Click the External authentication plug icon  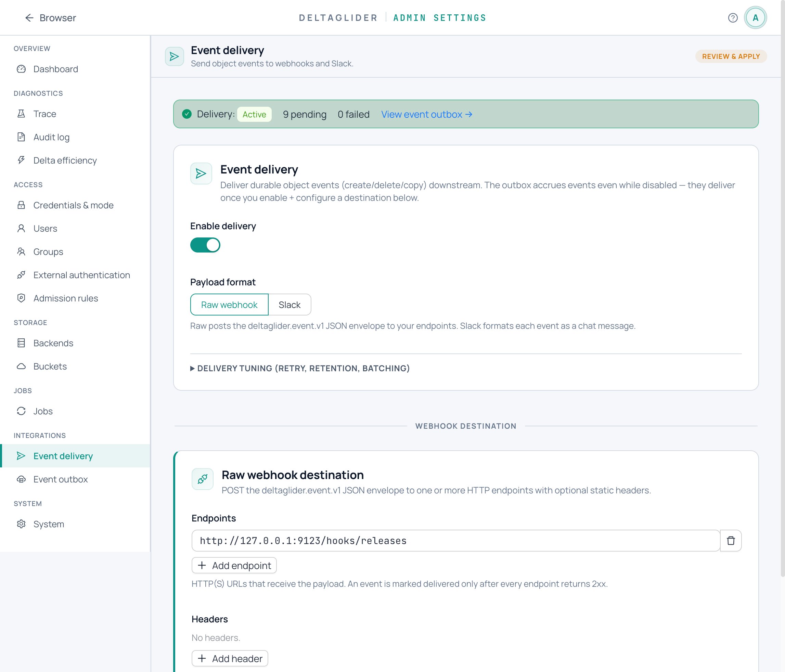coord(21,275)
